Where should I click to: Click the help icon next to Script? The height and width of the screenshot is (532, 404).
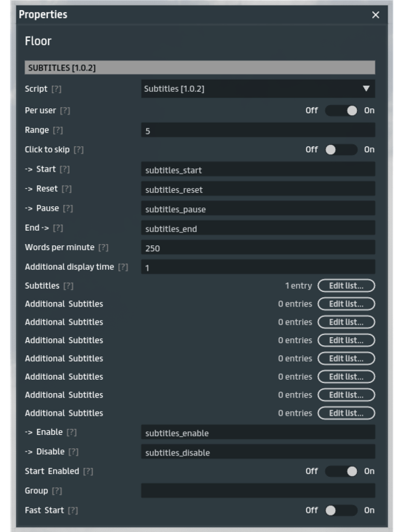56,89
